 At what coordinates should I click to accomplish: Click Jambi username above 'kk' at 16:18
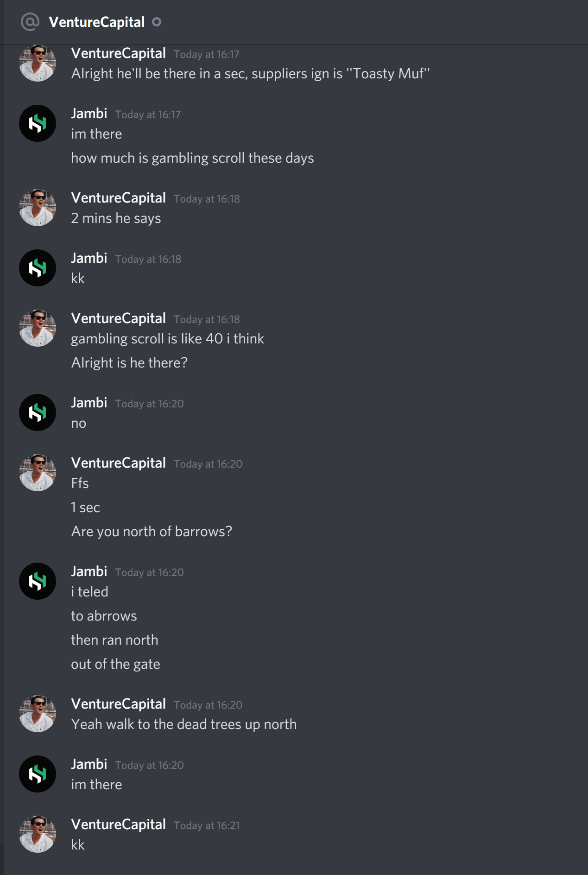[x=89, y=258]
